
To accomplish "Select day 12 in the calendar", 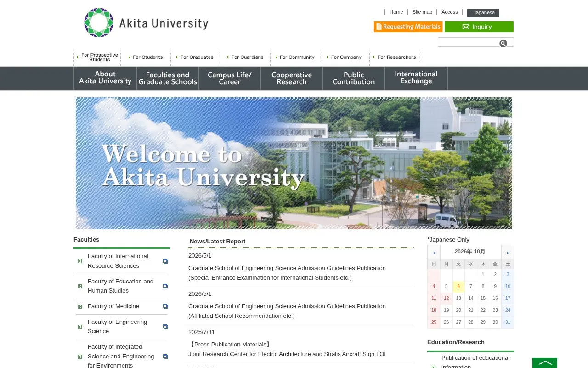I will [x=446, y=298].
